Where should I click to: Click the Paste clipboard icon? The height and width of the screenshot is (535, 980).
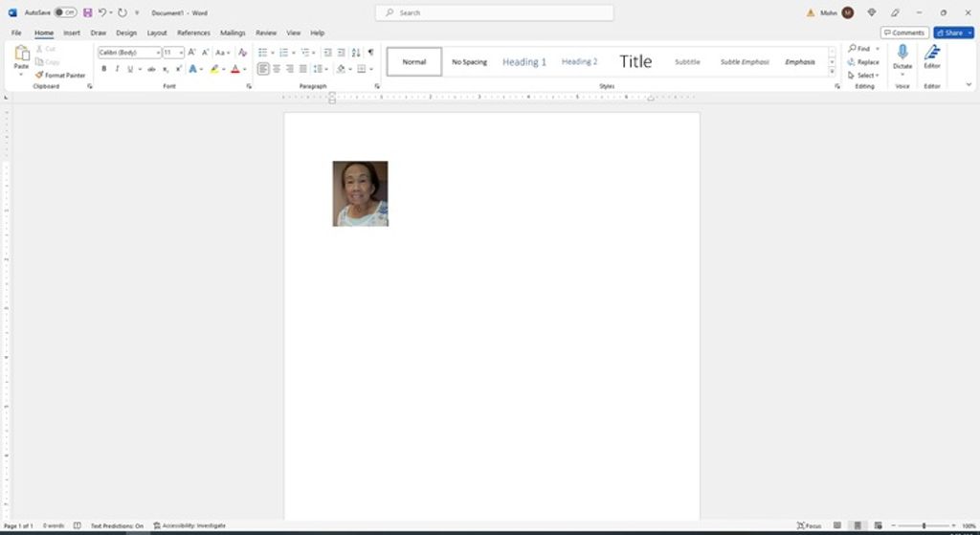[x=21, y=54]
